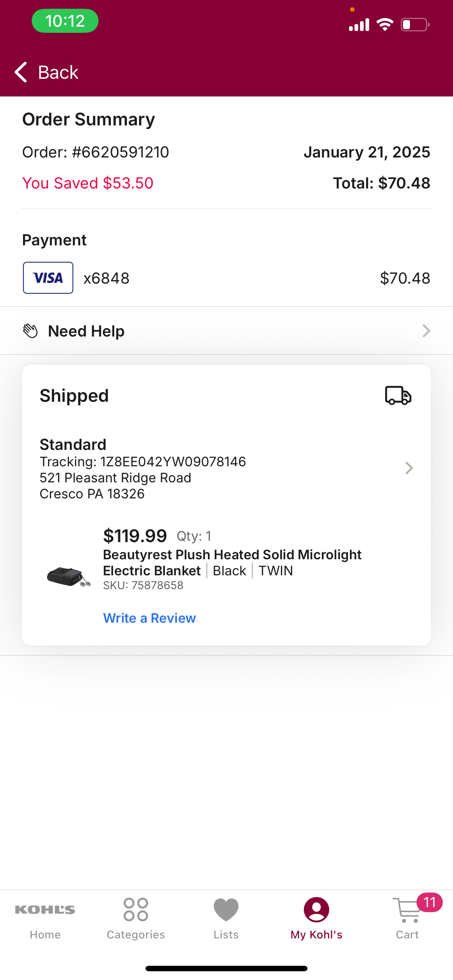Tap the Visa card logo

48,278
